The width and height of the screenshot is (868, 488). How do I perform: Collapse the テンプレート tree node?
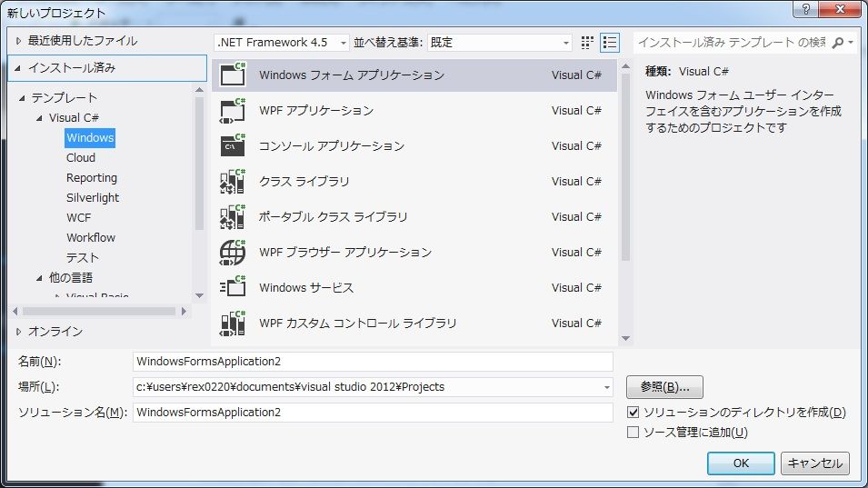click(22, 98)
